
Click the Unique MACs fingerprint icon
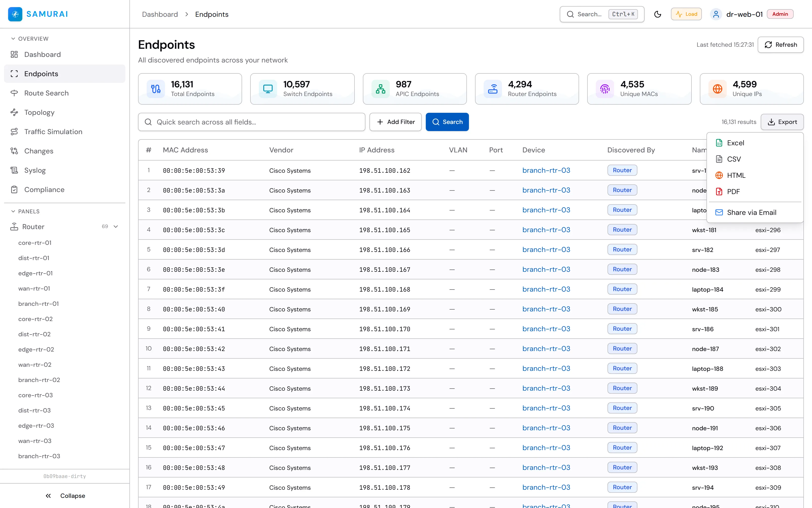(x=605, y=89)
